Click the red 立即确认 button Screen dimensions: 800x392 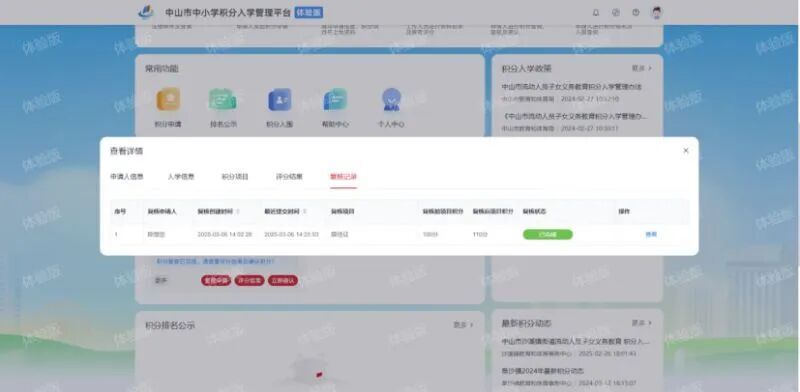(x=283, y=280)
